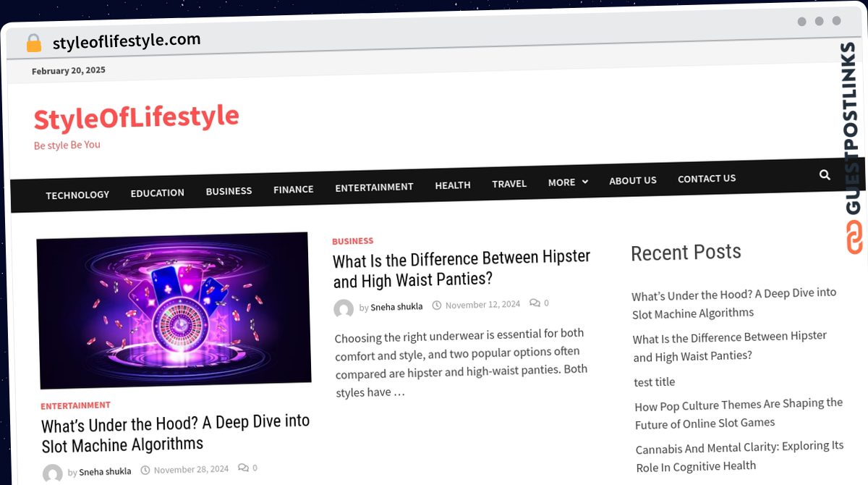Click the padlock icon in address bar
The height and width of the screenshot is (485, 868).
pyautogui.click(x=33, y=43)
